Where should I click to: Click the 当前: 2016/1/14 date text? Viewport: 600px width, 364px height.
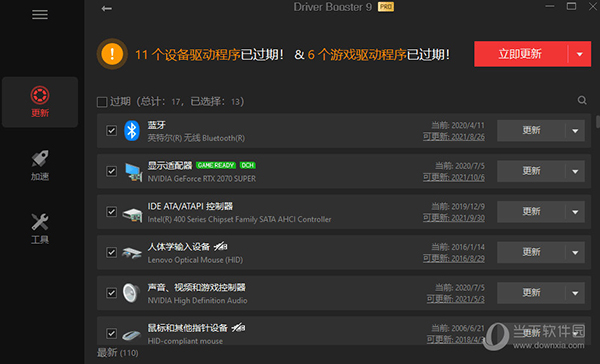(458, 247)
